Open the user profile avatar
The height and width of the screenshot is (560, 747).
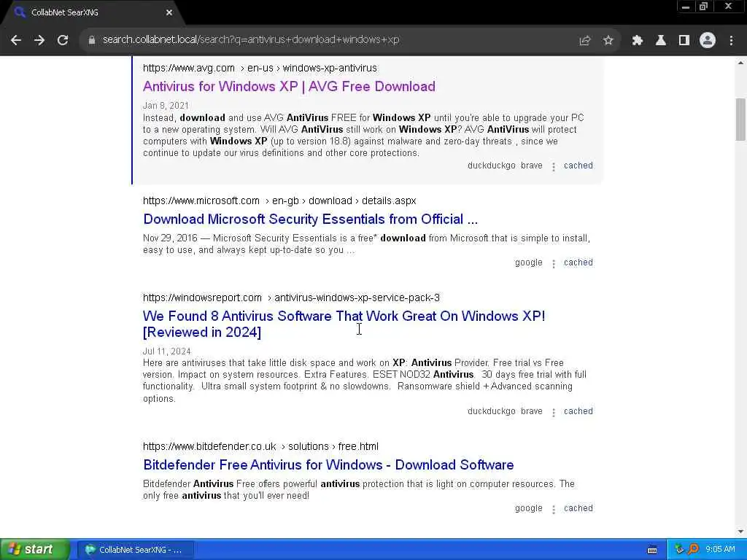click(708, 41)
